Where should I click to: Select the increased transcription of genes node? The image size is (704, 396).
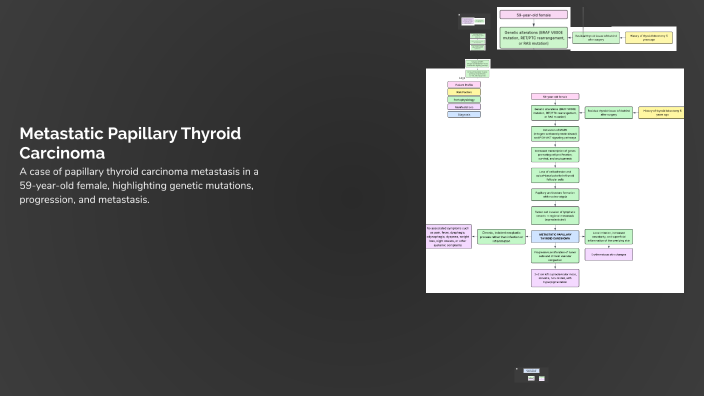[555, 154]
